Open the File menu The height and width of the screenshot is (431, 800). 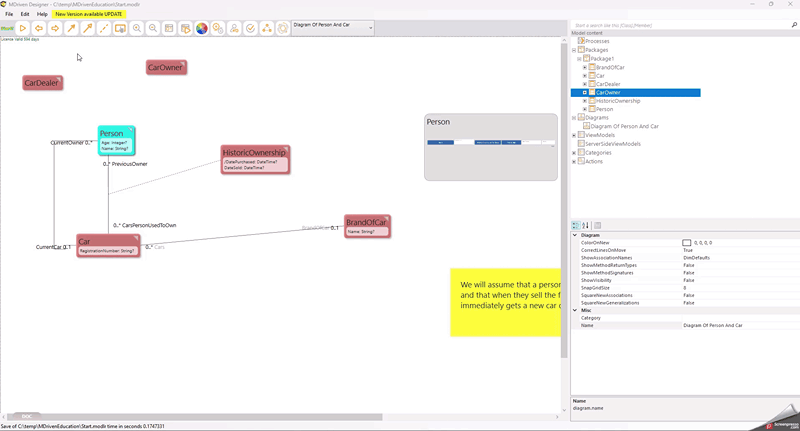click(x=9, y=14)
